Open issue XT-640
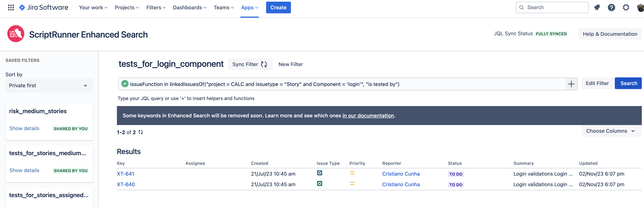Image resolution: width=644 pixels, height=207 pixels. [126, 184]
